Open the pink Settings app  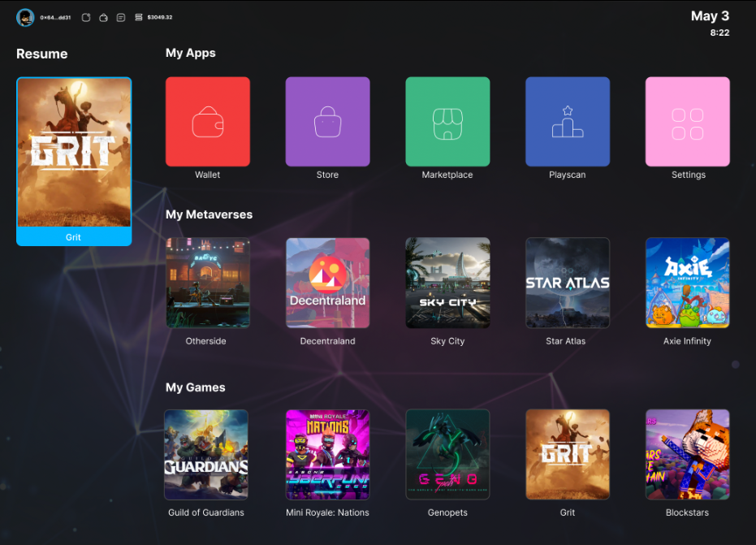point(688,122)
